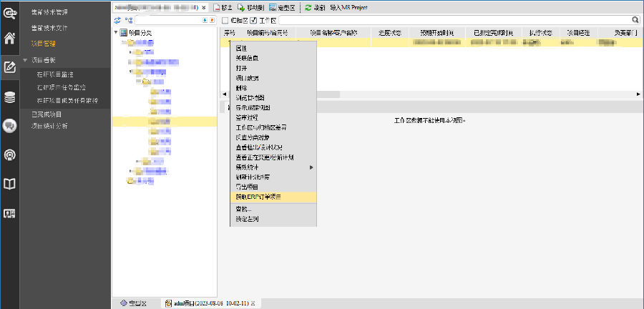Switch to the 空白区 bottom tab
Viewport: 644px width, 309px height.
pos(132,303)
